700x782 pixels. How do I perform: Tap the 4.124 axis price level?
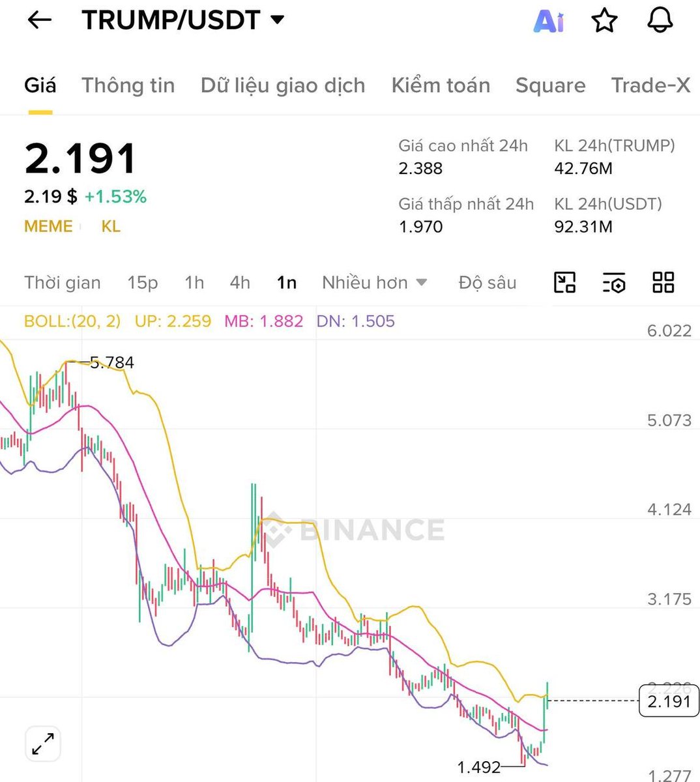(669, 510)
